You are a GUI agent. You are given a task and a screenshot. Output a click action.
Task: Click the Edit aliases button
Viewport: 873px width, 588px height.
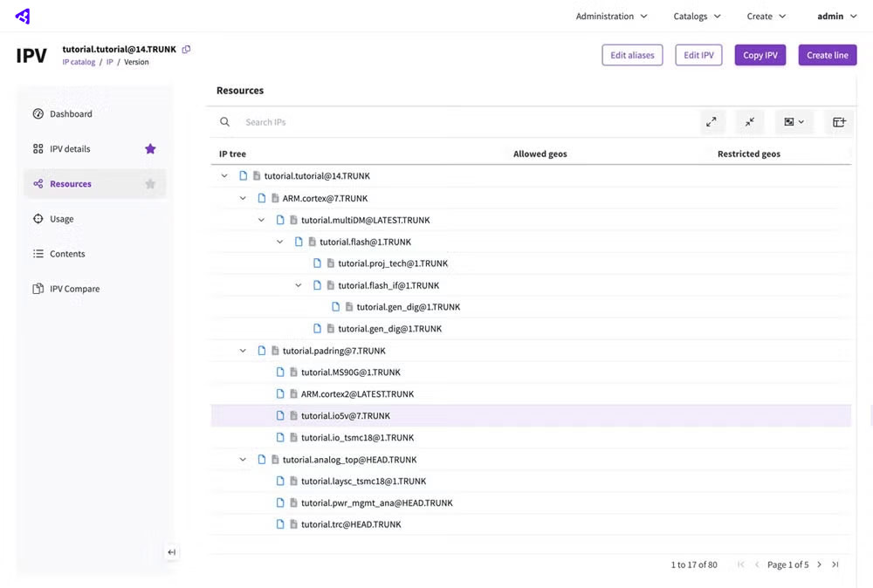click(632, 54)
